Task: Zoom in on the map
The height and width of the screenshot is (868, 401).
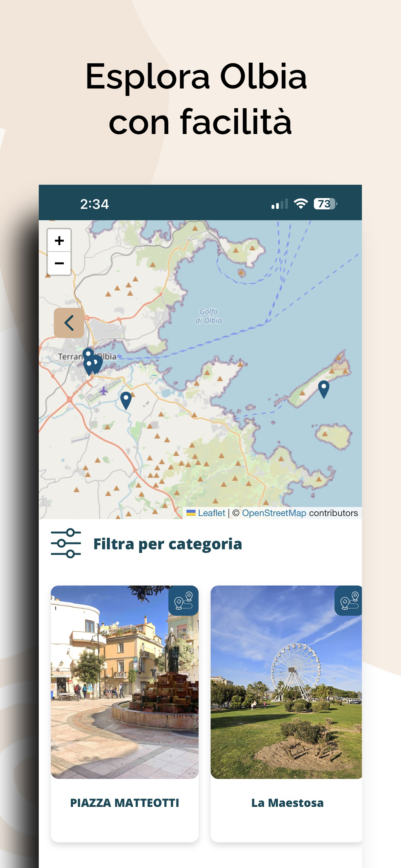Action: click(x=59, y=240)
